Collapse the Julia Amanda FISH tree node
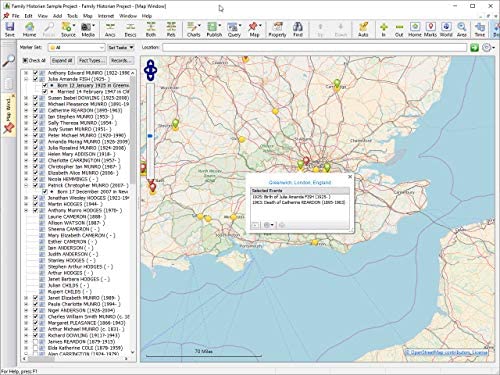 click(26, 79)
